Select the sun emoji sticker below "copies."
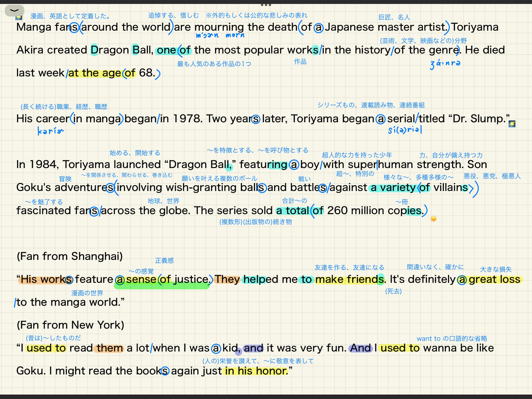532x399 pixels. tap(433, 219)
